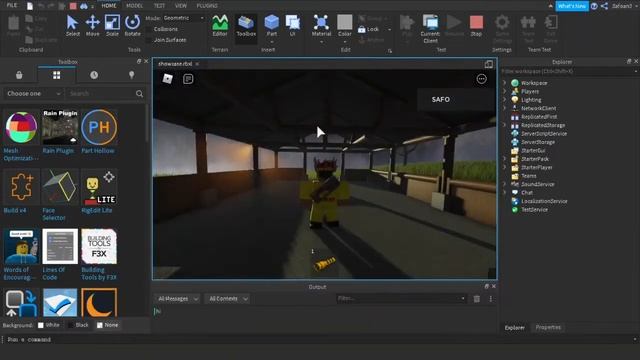Open the FILE menu
This screenshot has width=640, height=360.
pos(12,5)
